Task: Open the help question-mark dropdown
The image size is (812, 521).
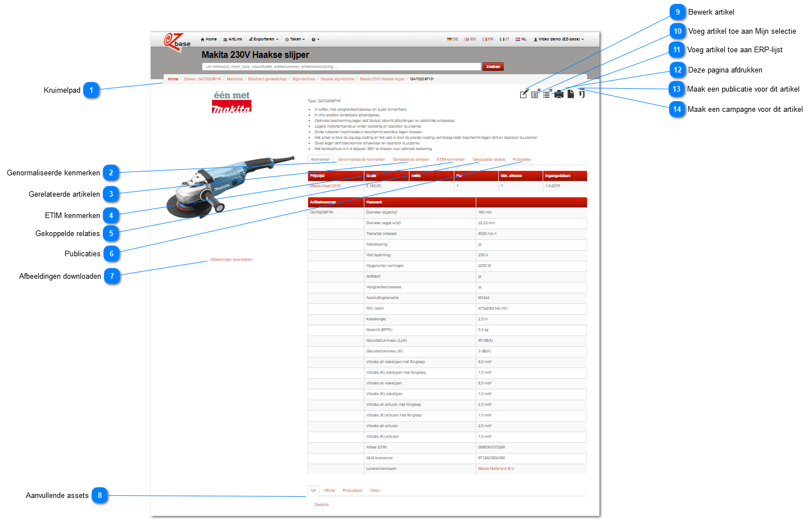Action: (x=315, y=39)
